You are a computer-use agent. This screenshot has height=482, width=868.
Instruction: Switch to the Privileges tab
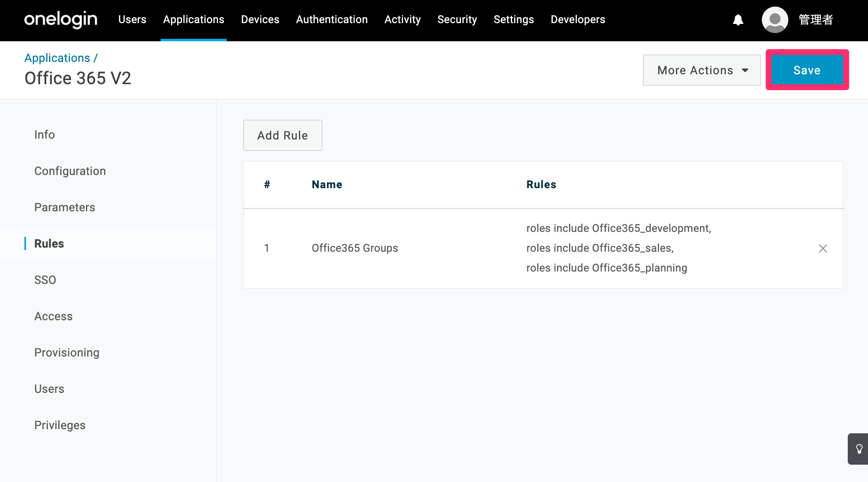tap(60, 425)
